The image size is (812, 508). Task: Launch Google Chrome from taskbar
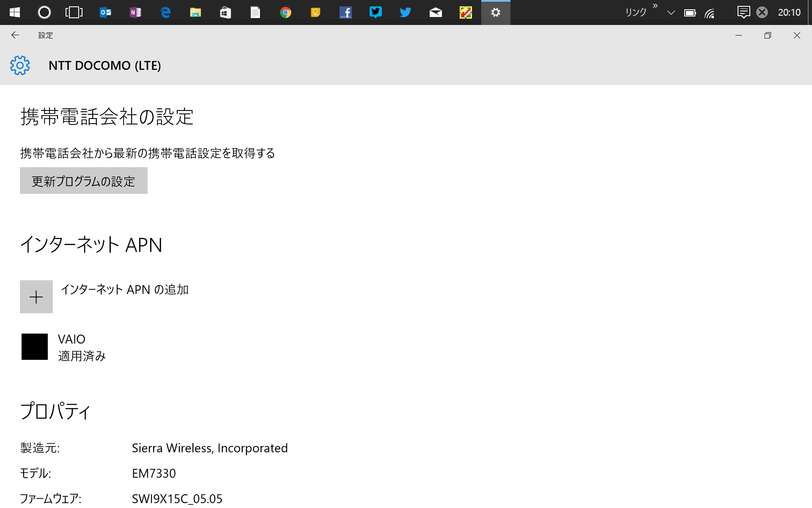[285, 13]
